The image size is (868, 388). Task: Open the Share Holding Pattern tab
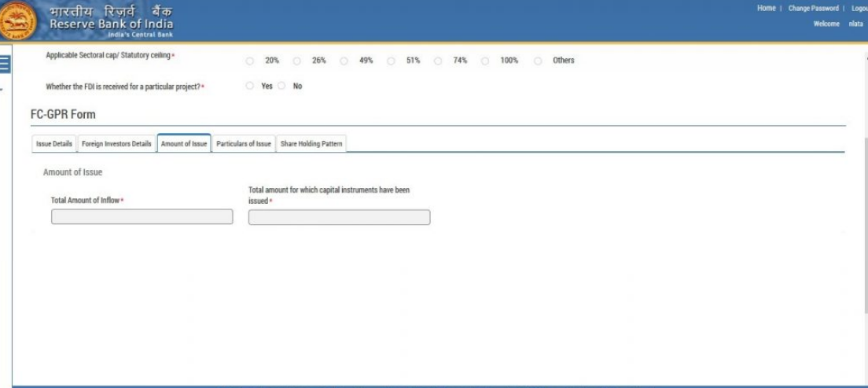311,143
